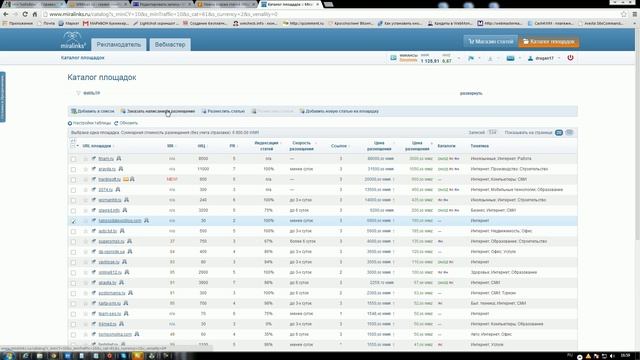Click the funnel filter icon under the title

[x=78, y=93]
